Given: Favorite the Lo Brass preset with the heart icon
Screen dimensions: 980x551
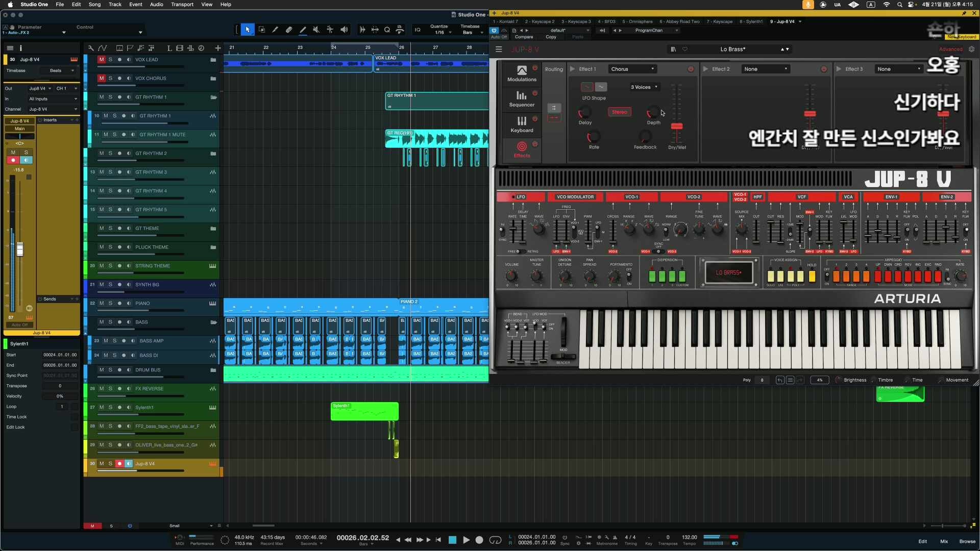Looking at the screenshot, I should [x=685, y=49].
